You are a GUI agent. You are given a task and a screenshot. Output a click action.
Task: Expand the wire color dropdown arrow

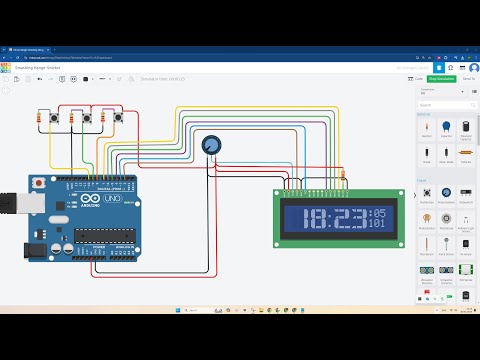(92, 79)
